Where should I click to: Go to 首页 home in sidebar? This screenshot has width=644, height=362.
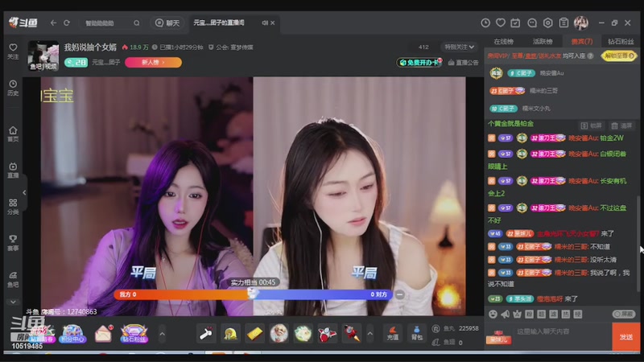tap(13, 134)
